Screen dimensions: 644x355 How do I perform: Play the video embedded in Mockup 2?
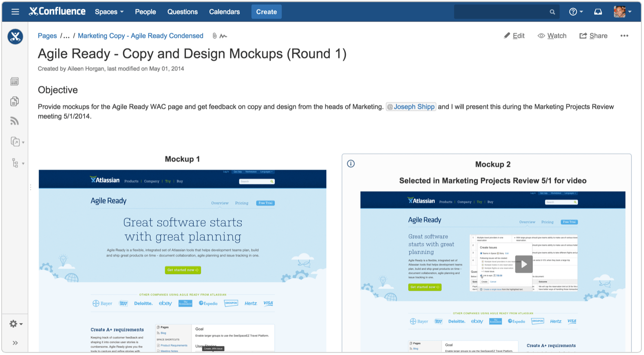click(x=524, y=264)
